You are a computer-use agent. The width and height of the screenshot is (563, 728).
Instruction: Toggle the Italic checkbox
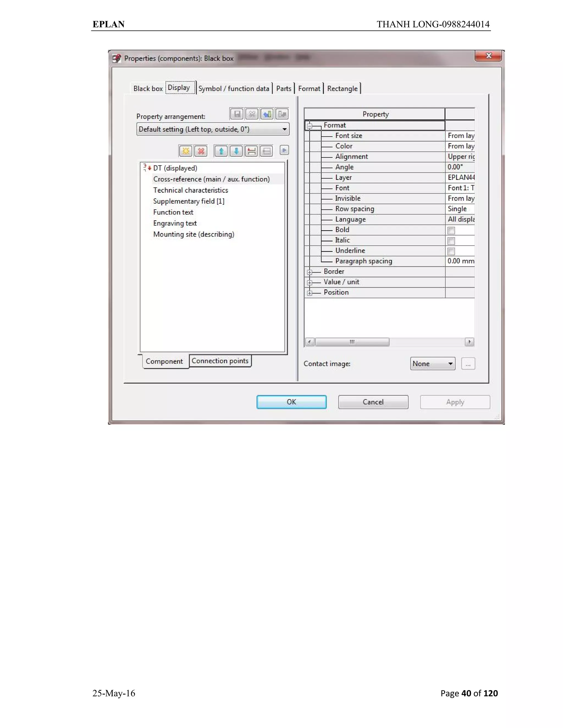tap(451, 241)
